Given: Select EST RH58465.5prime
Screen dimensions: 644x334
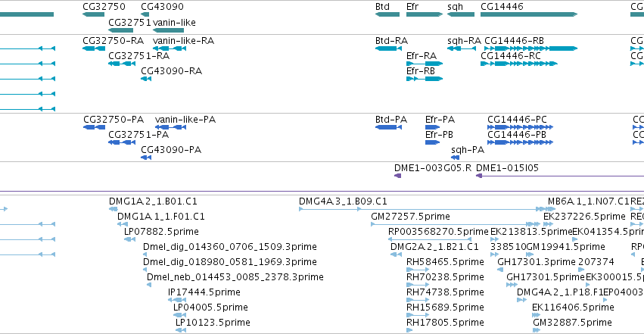Looking at the screenshot, I should coord(418,270).
